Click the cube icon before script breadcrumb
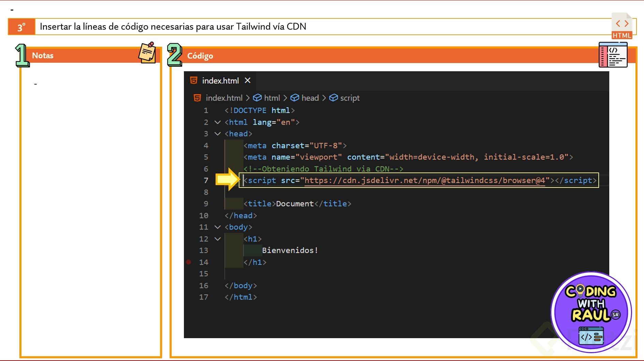Viewport: 644px width, 361px height. click(333, 98)
